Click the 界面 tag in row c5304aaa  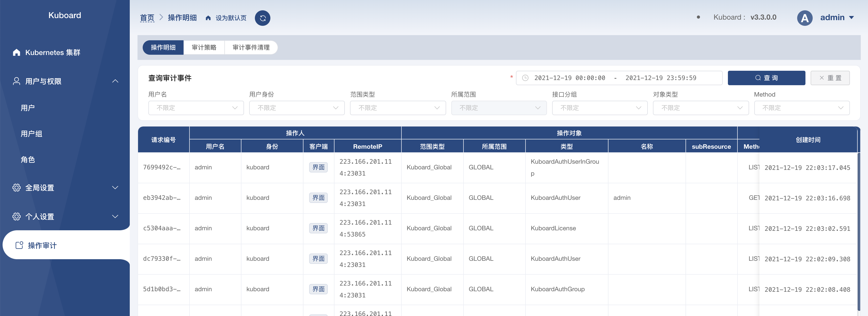click(x=318, y=228)
